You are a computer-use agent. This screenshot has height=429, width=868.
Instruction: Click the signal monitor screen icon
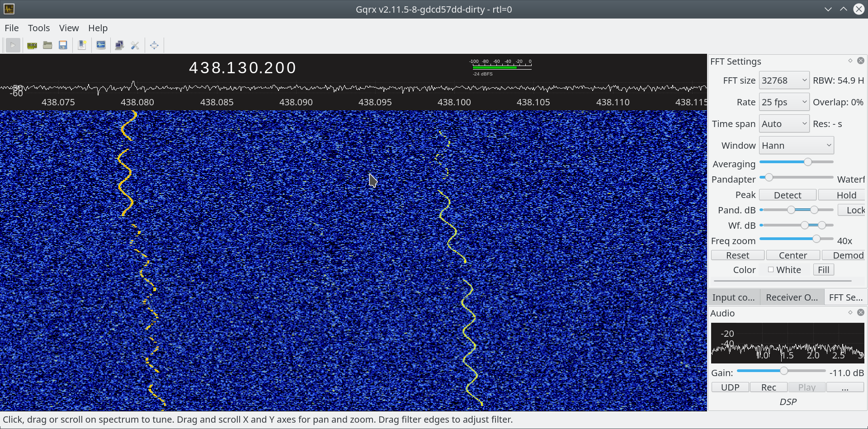(101, 45)
